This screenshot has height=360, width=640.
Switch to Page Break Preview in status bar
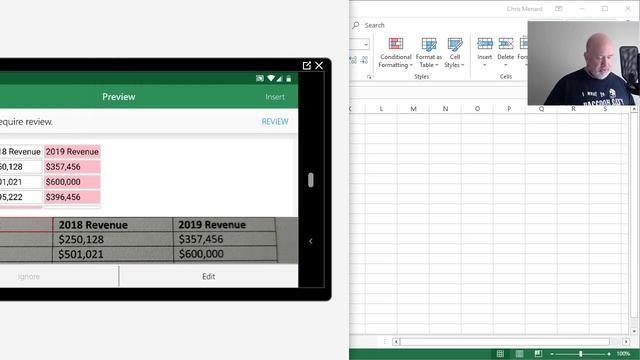[x=538, y=354]
